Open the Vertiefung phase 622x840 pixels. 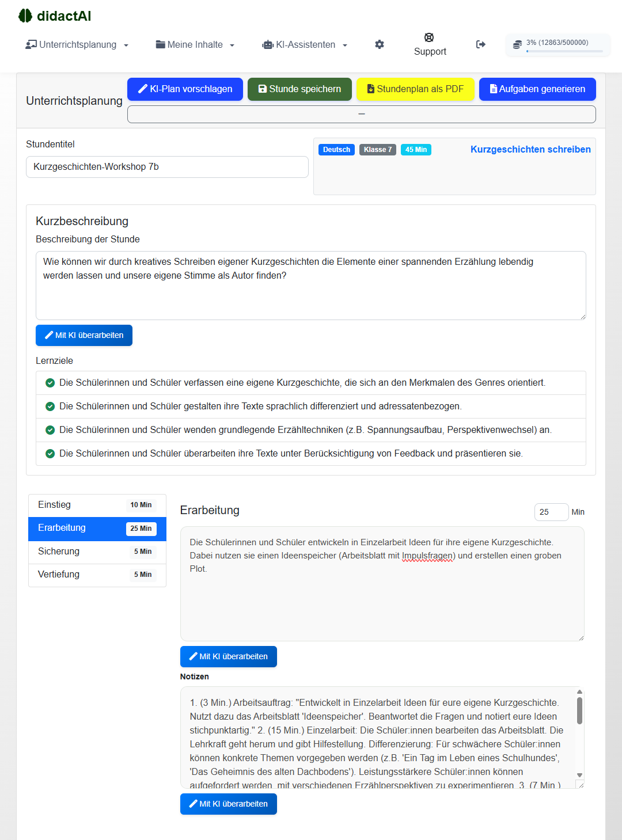[x=97, y=575]
